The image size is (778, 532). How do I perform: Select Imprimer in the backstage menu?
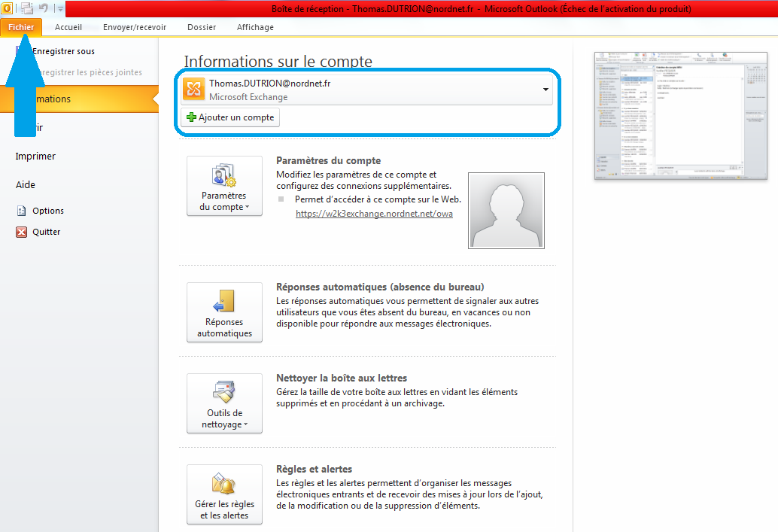click(x=35, y=157)
